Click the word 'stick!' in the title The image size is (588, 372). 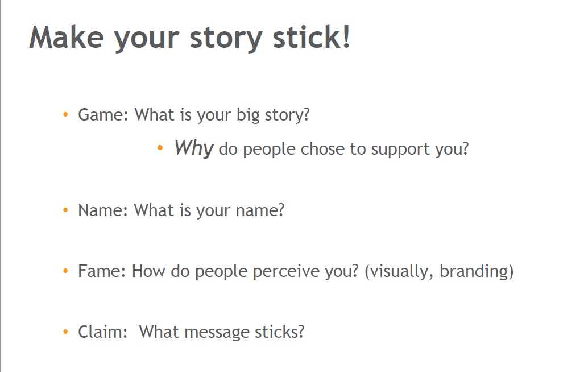pyautogui.click(x=311, y=37)
